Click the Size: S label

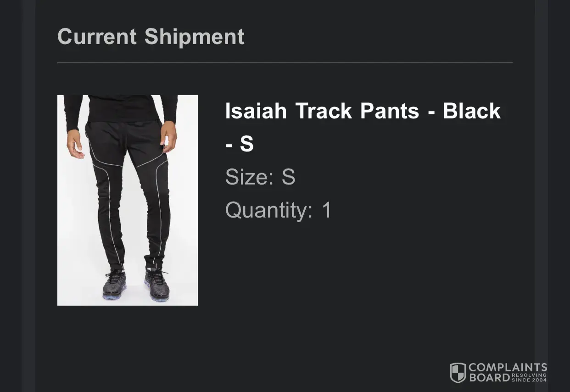coord(260,177)
